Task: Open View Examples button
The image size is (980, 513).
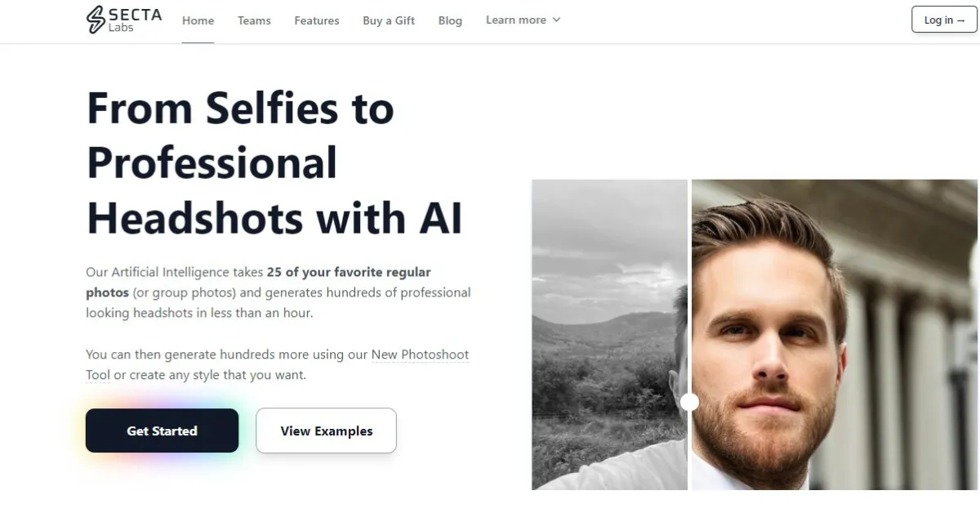Action: point(326,430)
